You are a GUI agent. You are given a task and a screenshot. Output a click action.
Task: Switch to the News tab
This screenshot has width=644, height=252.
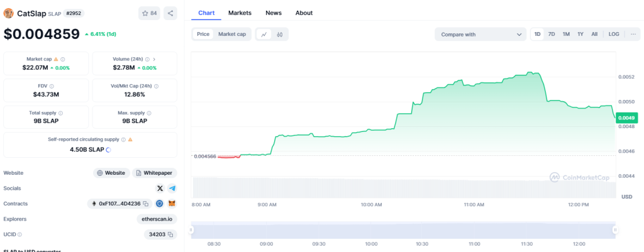(274, 13)
